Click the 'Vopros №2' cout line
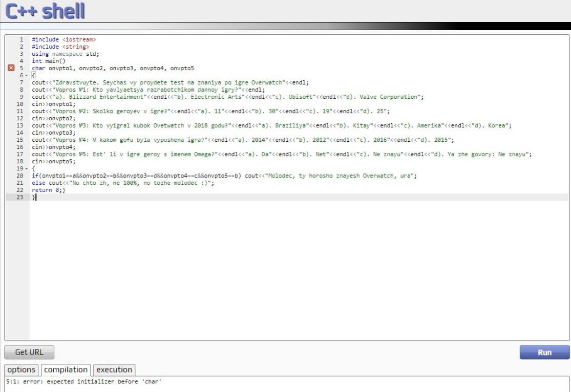 (211, 111)
